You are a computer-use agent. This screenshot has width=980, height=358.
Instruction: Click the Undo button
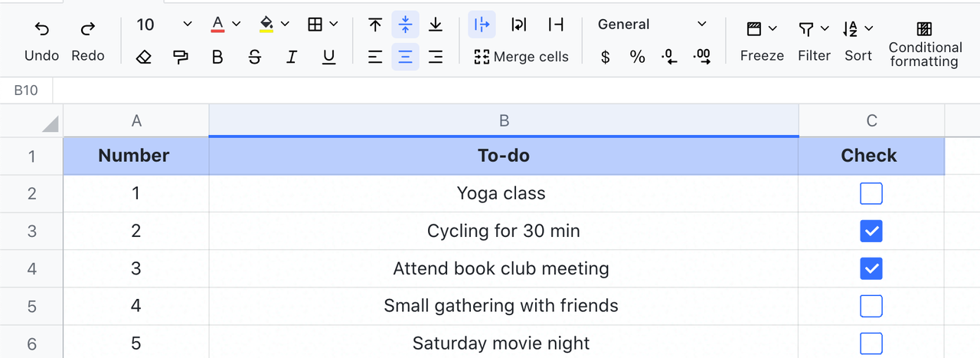tap(41, 41)
